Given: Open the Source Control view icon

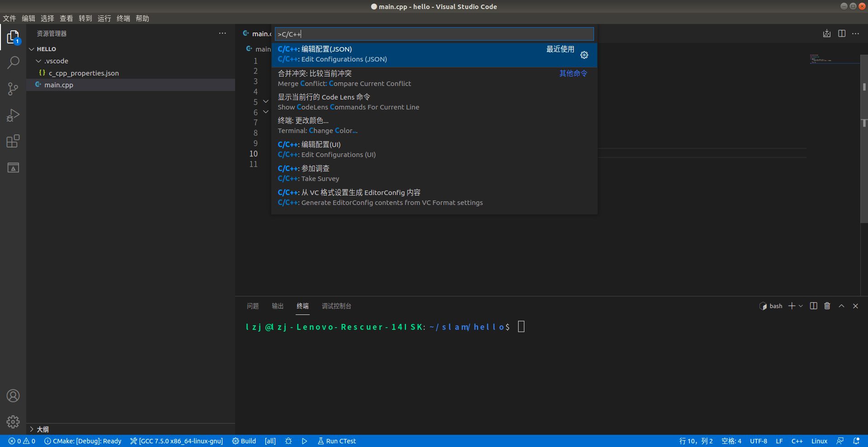Looking at the screenshot, I should pos(13,89).
